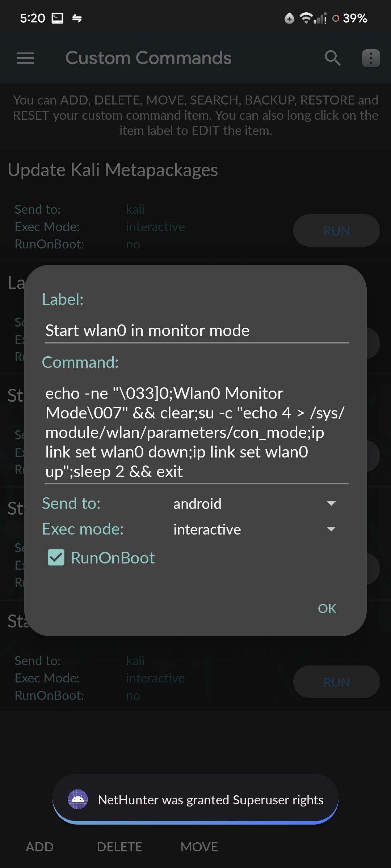Tap the USB transfer arrows status icon

click(x=77, y=18)
